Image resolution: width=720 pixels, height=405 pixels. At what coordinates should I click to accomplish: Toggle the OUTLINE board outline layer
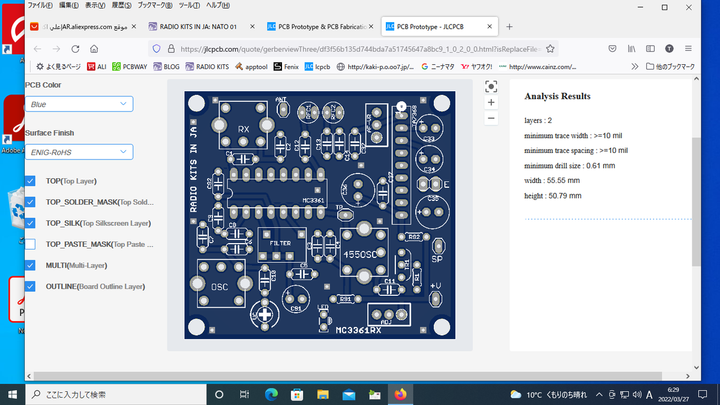click(x=31, y=286)
